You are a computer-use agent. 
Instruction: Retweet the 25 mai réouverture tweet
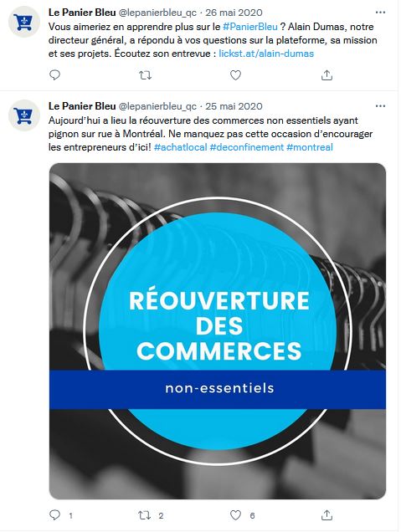(x=145, y=515)
